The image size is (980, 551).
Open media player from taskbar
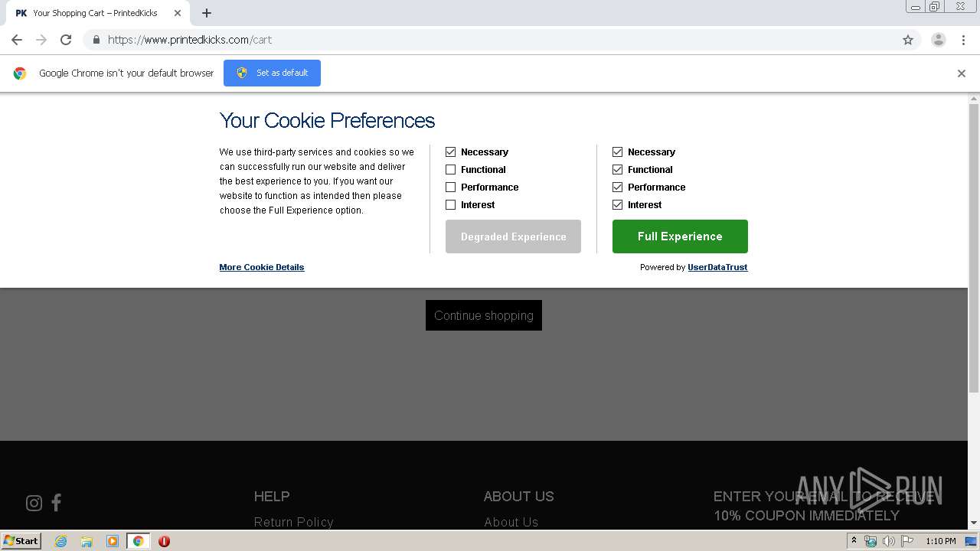[113, 541]
